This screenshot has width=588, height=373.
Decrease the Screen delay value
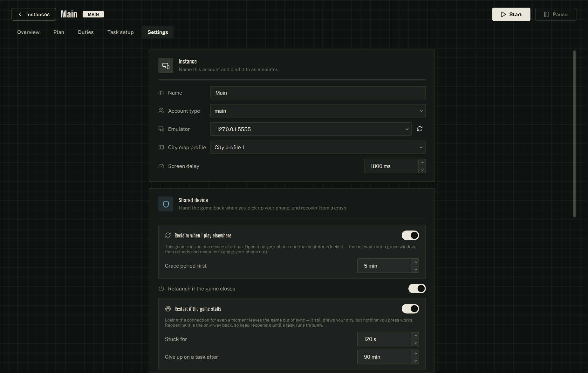pos(422,170)
